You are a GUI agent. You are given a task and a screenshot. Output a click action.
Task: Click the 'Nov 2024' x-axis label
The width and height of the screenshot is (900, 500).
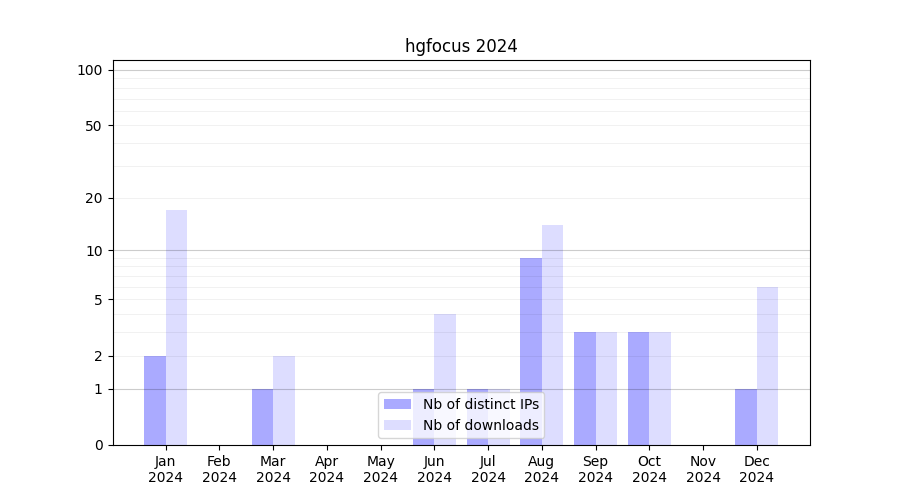tap(703, 469)
